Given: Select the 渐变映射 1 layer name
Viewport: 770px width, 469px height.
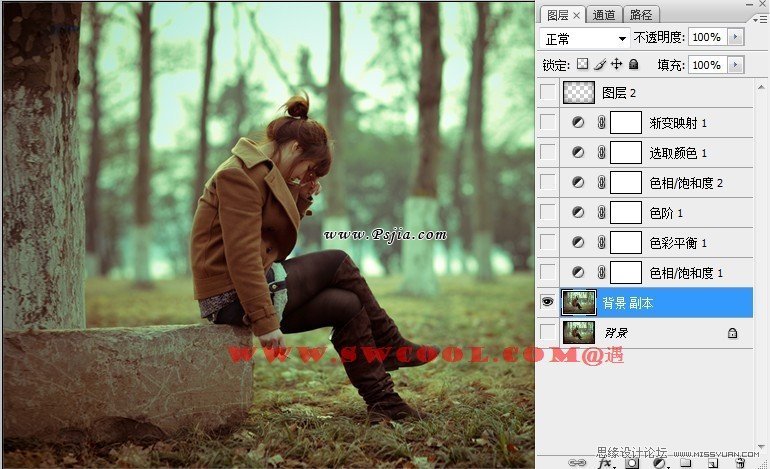Looking at the screenshot, I should pyautogui.click(x=678, y=123).
